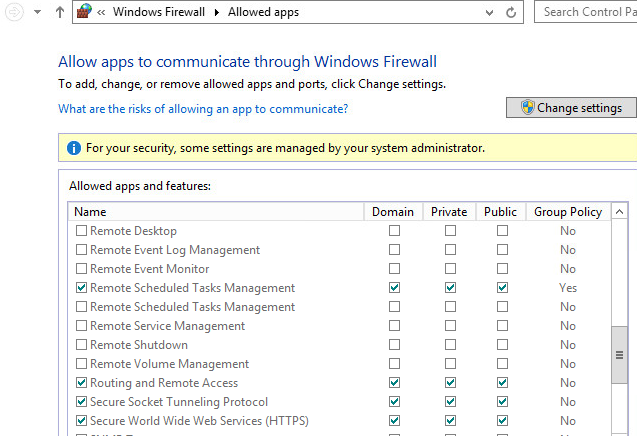Click the Allow apps to communicate heading

[247, 62]
